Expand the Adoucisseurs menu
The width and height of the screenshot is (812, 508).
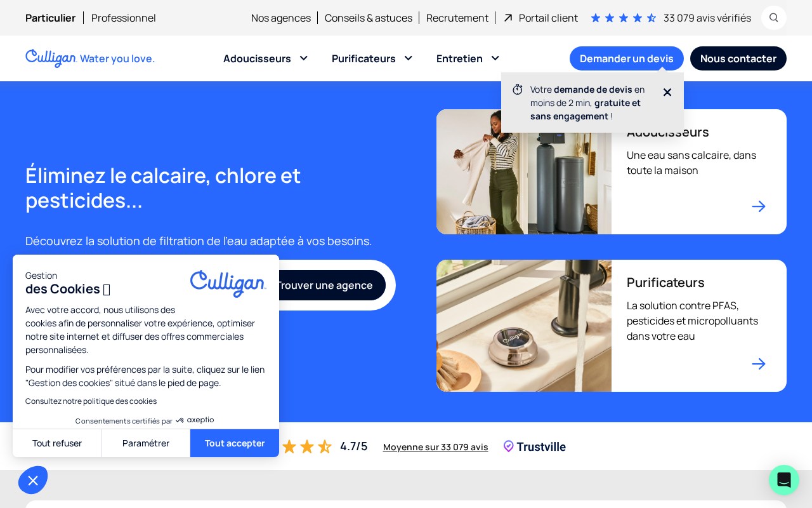click(266, 58)
